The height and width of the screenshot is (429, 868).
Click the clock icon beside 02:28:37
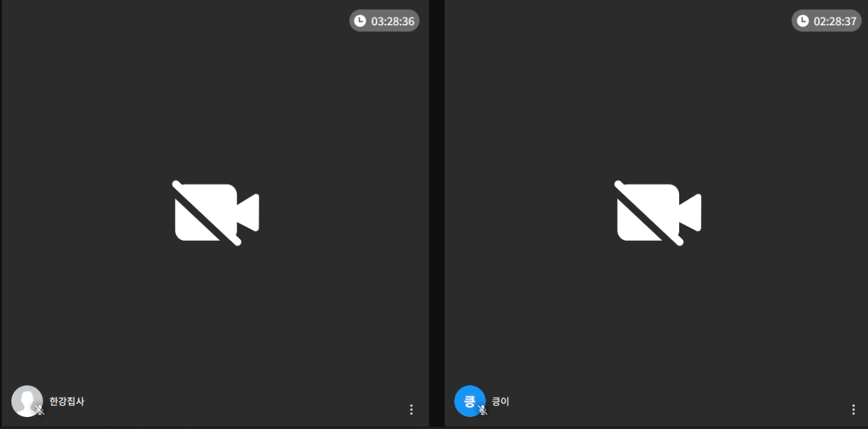click(x=803, y=21)
